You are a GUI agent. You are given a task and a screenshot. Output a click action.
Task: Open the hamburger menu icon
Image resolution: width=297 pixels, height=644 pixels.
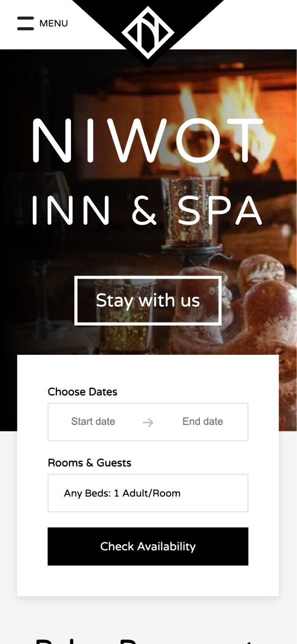pos(25,23)
